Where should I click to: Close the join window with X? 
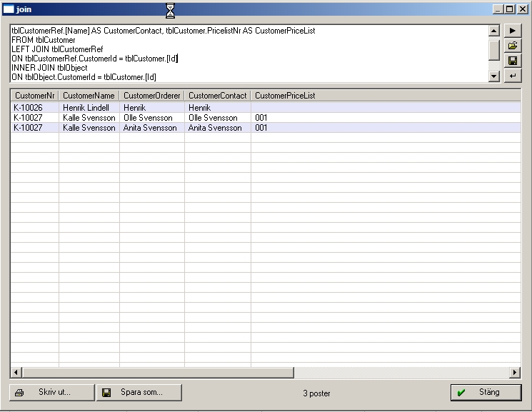(523, 9)
